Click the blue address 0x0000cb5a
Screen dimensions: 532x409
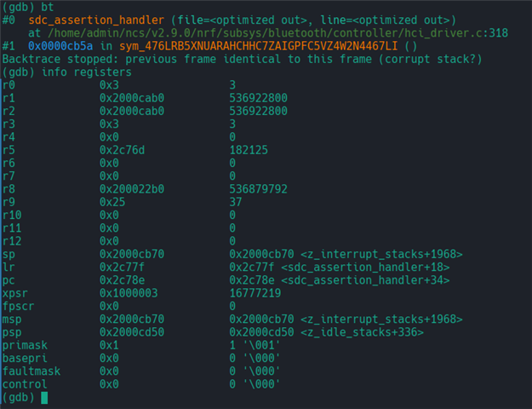pos(60,46)
